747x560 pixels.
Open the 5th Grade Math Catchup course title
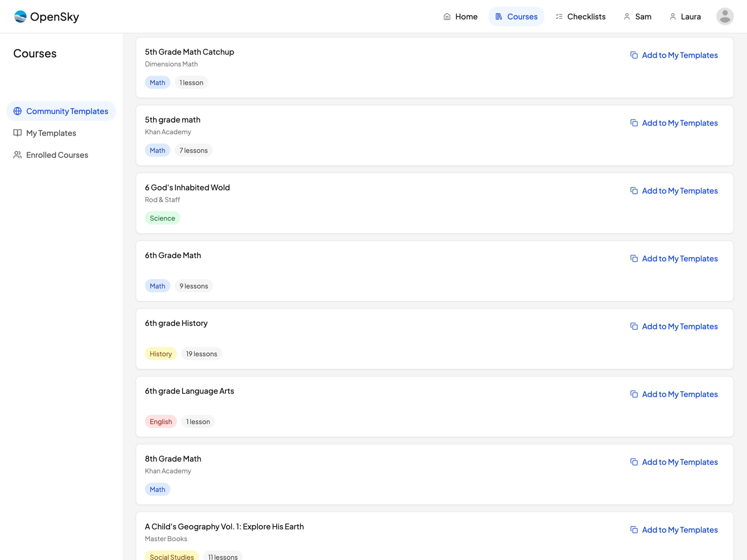click(x=189, y=52)
